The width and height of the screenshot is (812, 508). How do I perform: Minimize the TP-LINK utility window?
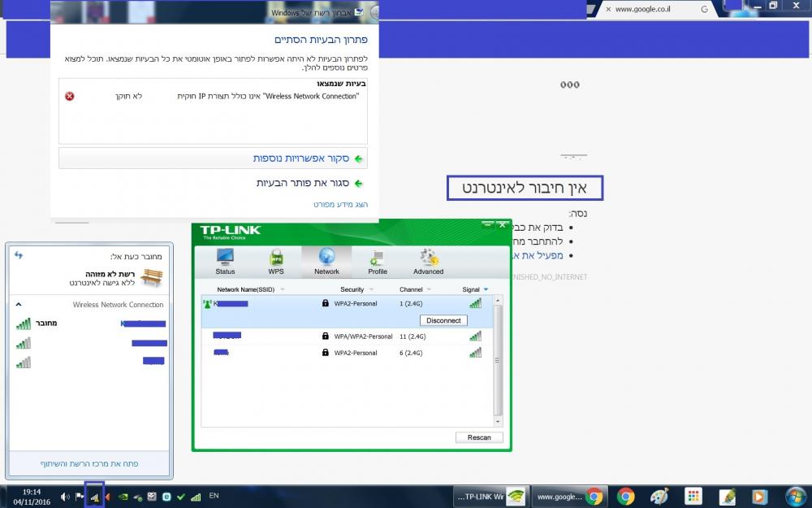487,224
